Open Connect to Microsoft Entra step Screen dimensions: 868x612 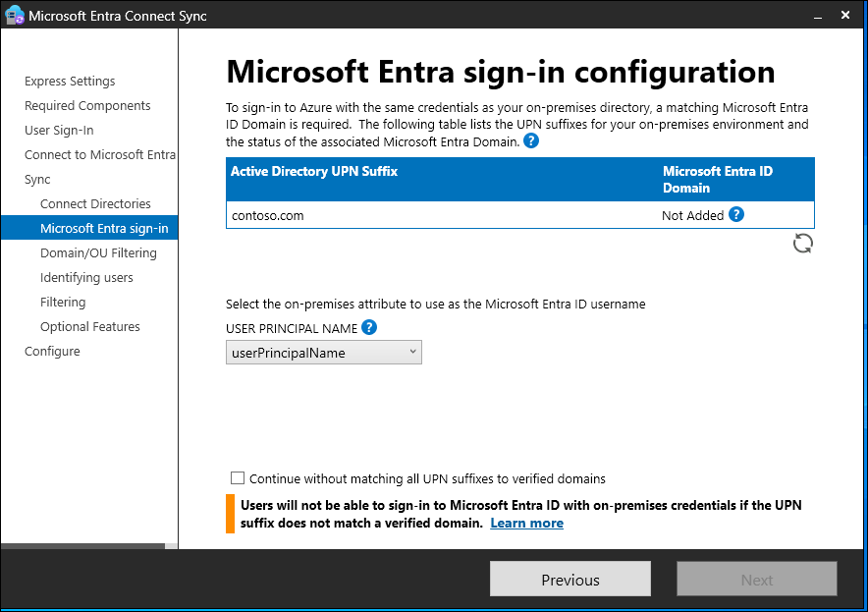click(x=100, y=155)
